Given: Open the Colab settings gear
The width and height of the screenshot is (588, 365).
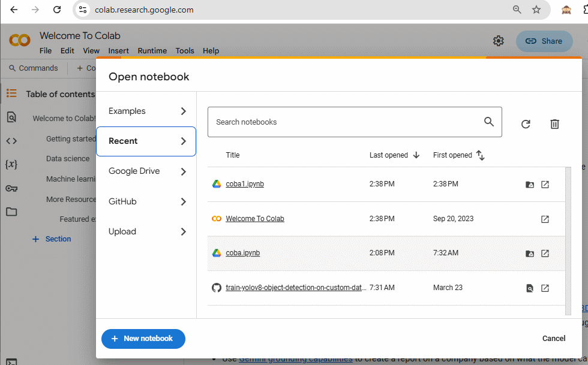Looking at the screenshot, I should [498, 41].
